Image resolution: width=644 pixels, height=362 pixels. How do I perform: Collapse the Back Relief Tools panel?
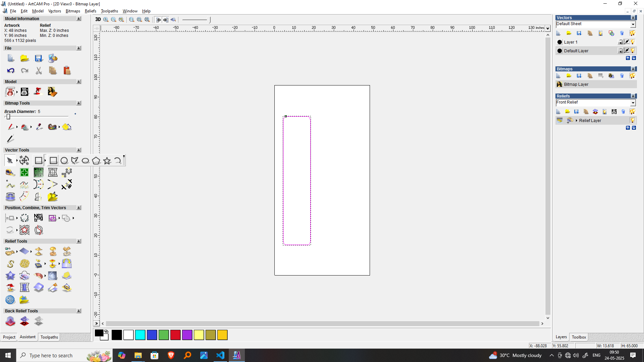[79, 311]
